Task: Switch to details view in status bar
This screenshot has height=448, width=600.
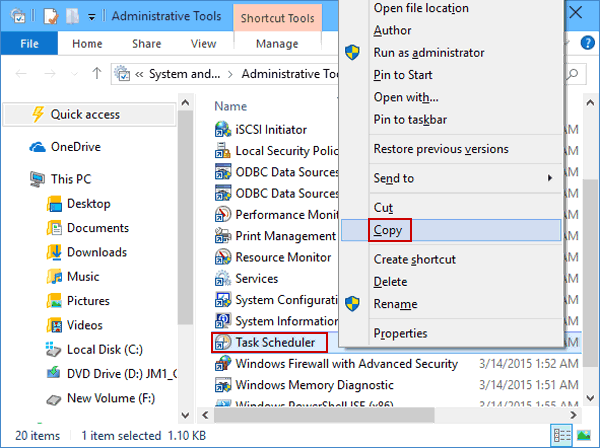Action: pos(563,436)
